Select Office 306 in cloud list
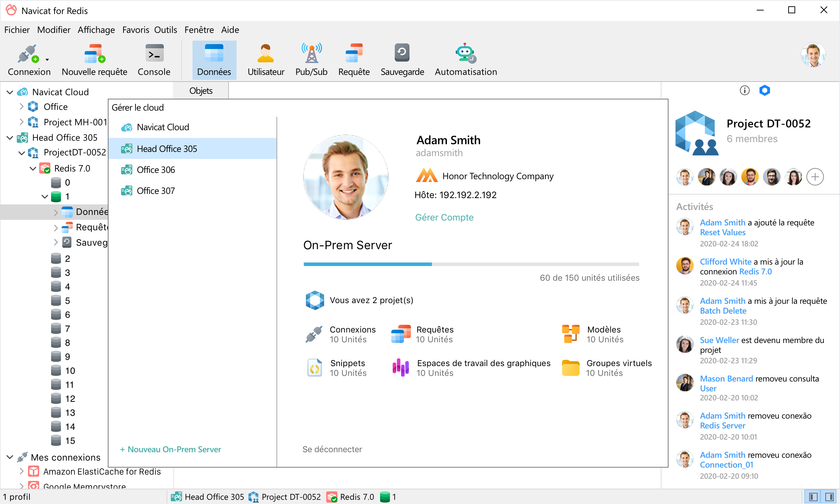This screenshot has height=504, width=840. tap(192, 170)
